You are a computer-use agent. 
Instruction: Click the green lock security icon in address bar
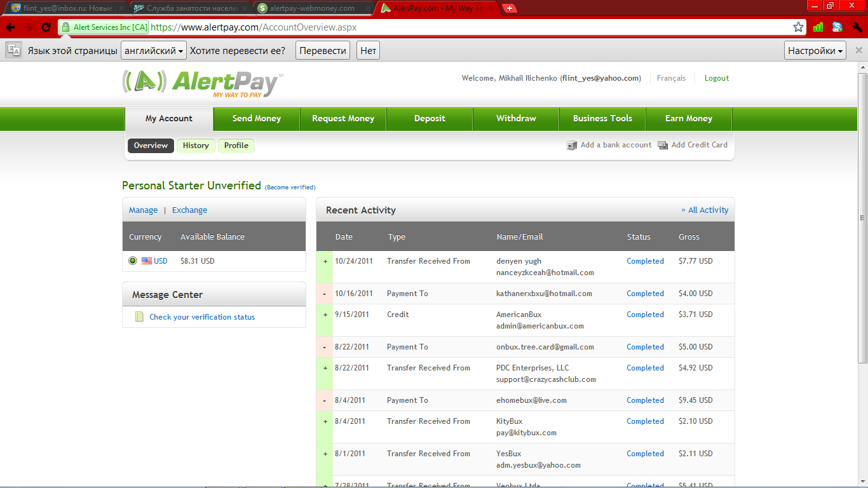65,27
